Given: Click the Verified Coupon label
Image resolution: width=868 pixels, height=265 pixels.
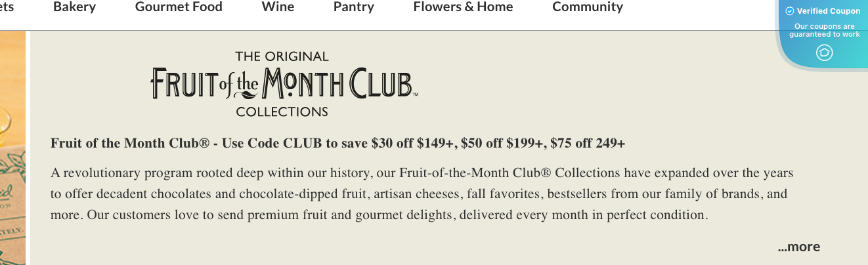Looking at the screenshot, I should tap(829, 11).
